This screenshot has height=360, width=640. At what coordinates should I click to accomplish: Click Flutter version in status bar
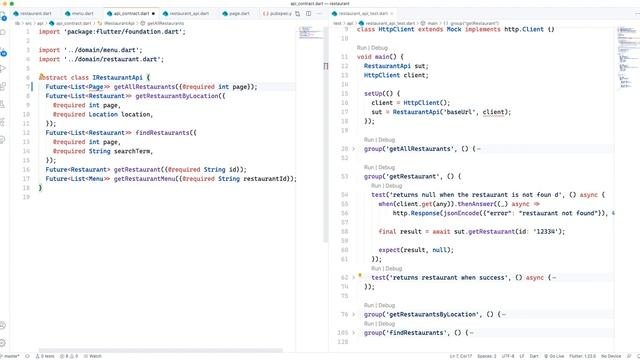[x=582, y=356]
